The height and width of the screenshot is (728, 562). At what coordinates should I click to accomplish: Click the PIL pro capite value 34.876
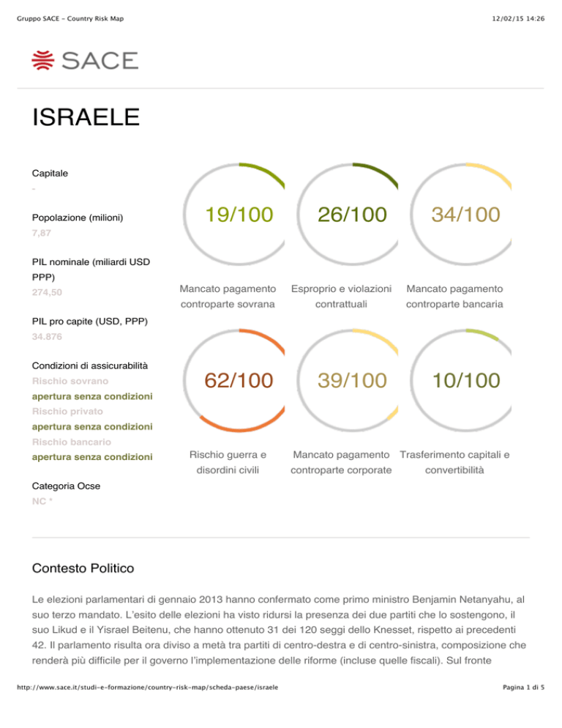(47, 337)
